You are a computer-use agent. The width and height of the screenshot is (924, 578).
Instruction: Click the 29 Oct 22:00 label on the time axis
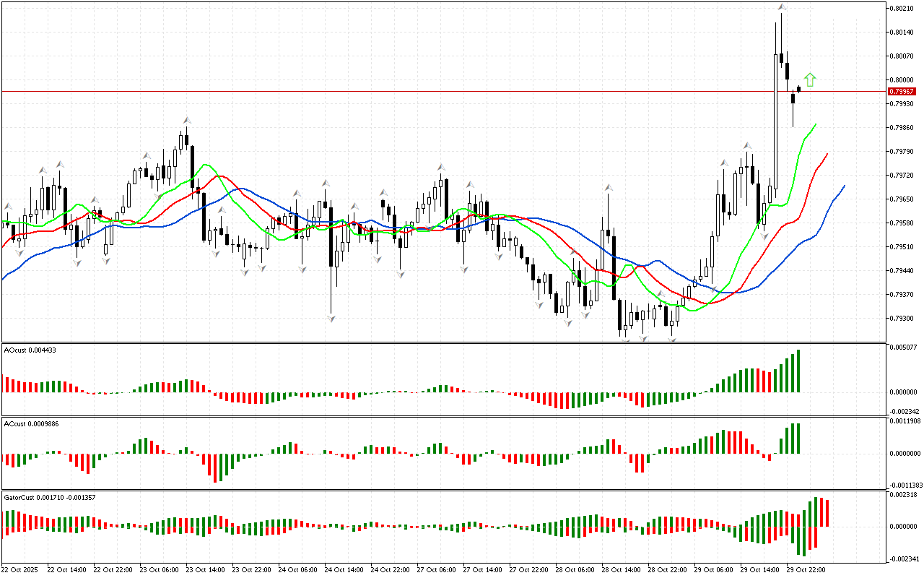[x=806, y=569]
